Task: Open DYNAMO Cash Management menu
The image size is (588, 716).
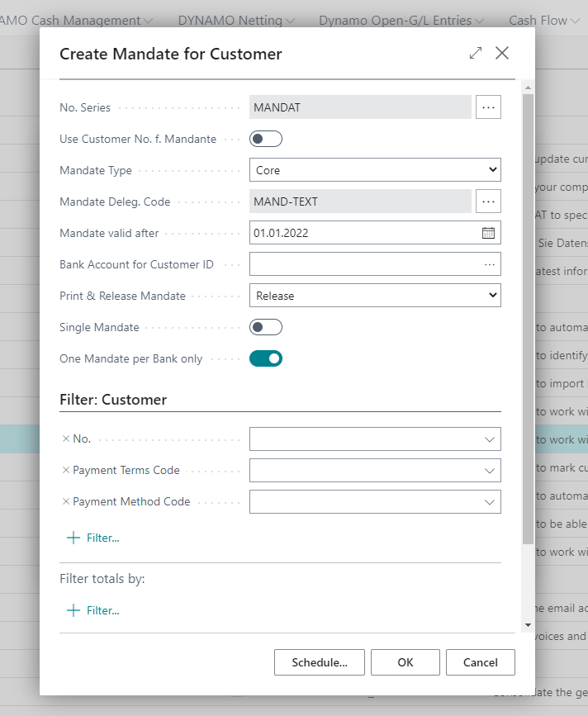Action: tap(76, 21)
